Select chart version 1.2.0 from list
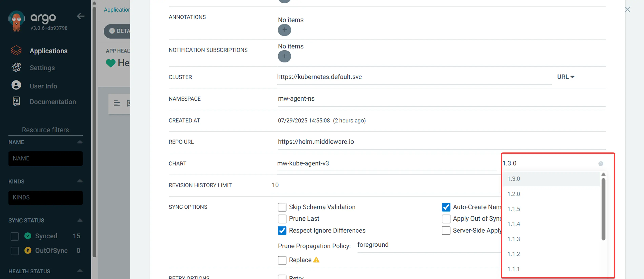 click(x=514, y=194)
